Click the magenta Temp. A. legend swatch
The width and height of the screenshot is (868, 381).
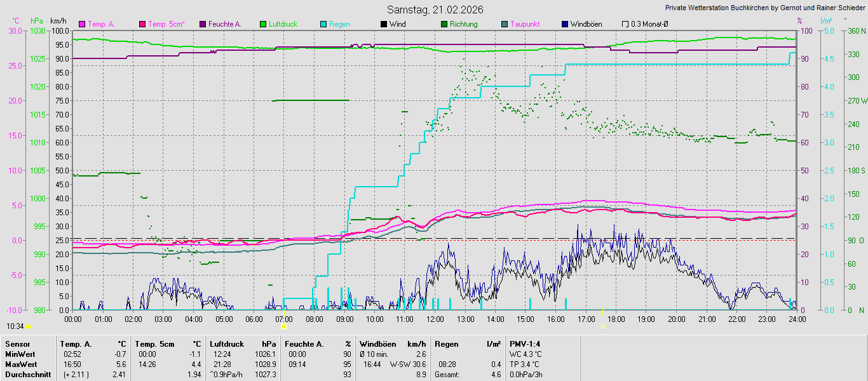click(x=82, y=24)
